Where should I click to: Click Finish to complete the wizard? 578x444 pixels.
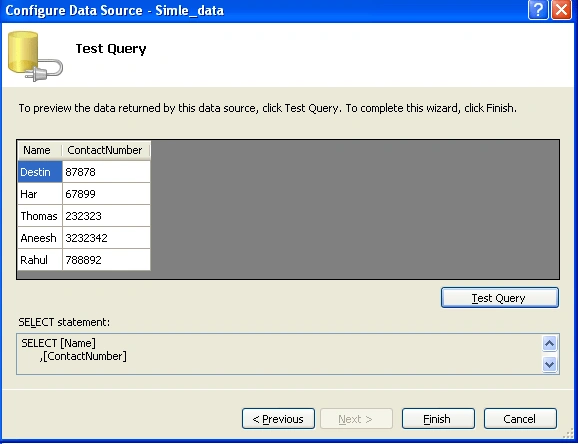click(x=438, y=419)
